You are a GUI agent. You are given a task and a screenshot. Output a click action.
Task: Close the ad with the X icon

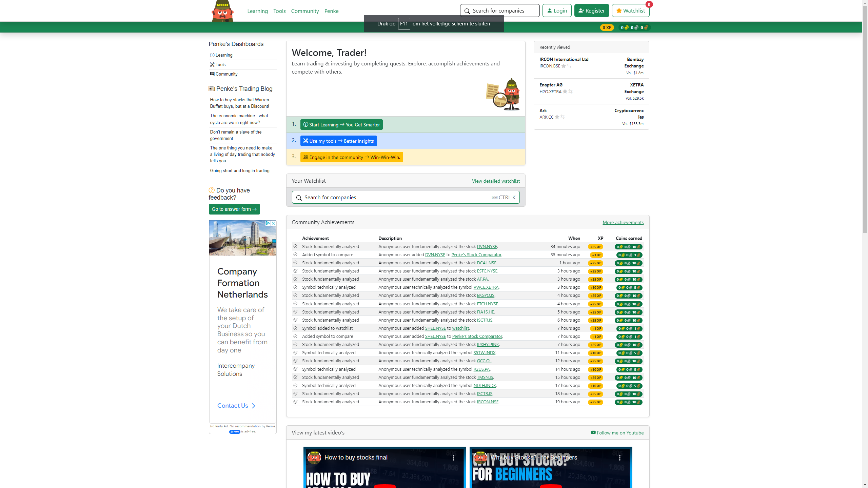(273, 223)
